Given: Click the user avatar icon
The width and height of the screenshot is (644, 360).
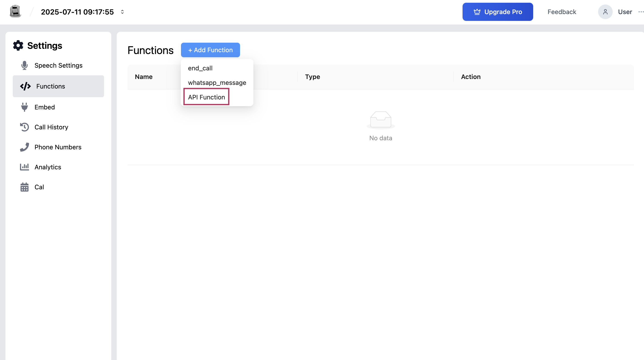Looking at the screenshot, I should pos(605,12).
